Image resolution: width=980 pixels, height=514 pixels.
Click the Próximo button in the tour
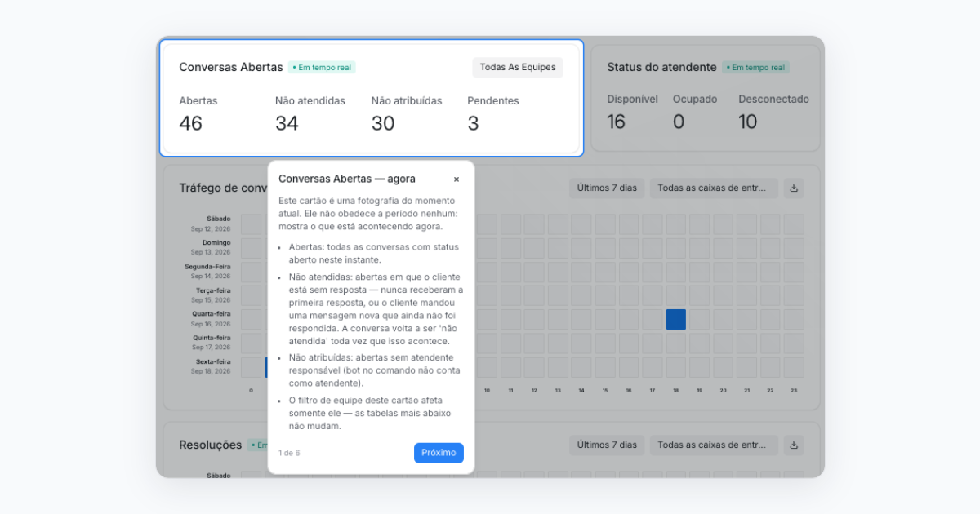(x=439, y=453)
